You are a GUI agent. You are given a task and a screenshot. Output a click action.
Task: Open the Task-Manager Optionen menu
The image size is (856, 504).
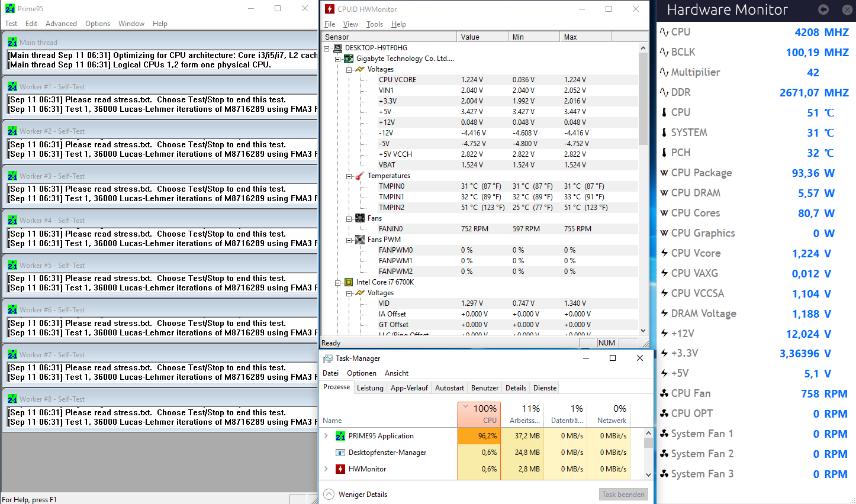click(x=362, y=373)
